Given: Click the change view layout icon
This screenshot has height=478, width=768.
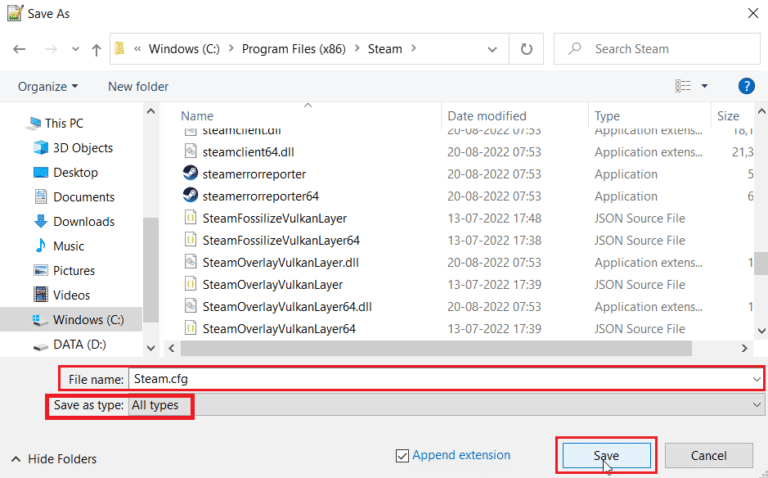Looking at the screenshot, I should click(x=683, y=86).
